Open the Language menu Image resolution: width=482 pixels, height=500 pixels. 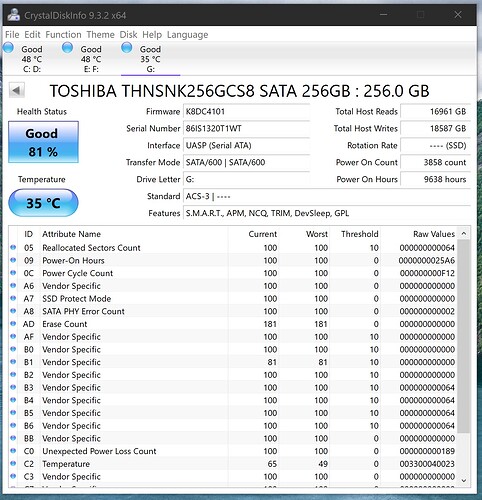tap(187, 34)
